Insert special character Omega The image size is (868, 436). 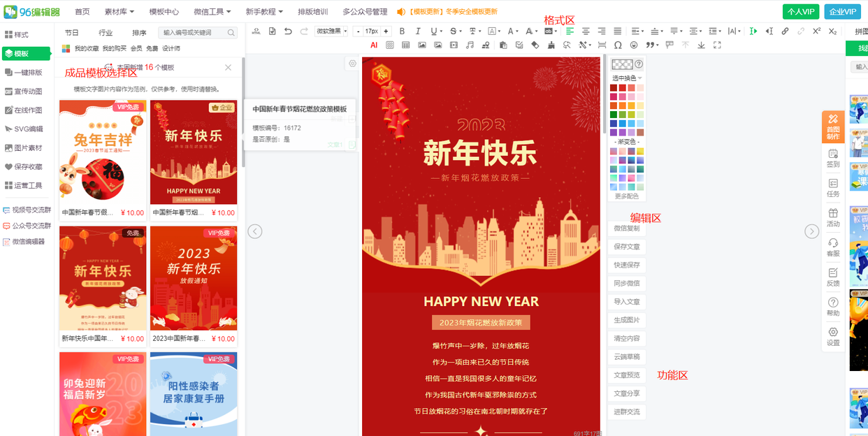pyautogui.click(x=618, y=45)
